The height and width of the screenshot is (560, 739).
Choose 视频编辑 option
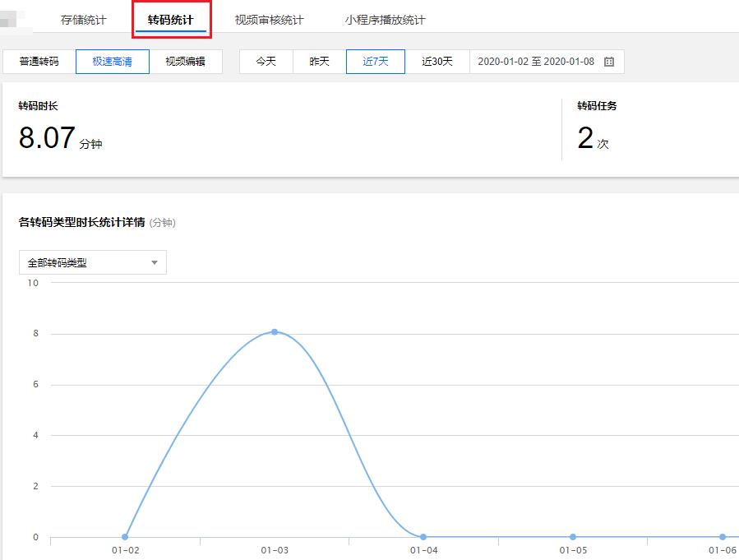(x=186, y=62)
